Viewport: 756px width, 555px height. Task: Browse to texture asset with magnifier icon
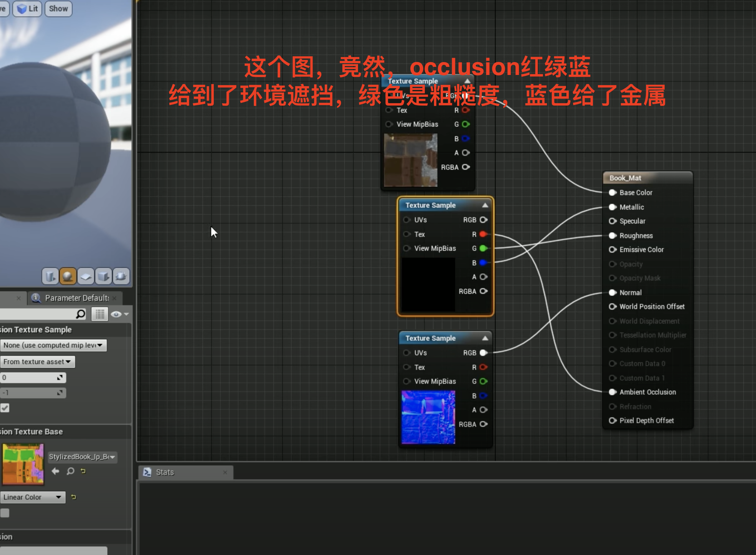click(70, 471)
